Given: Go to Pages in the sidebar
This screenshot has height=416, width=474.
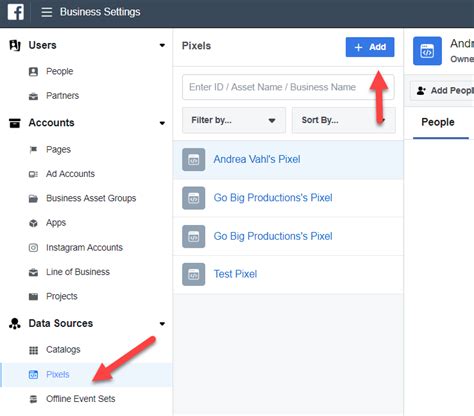Looking at the screenshot, I should (x=58, y=150).
